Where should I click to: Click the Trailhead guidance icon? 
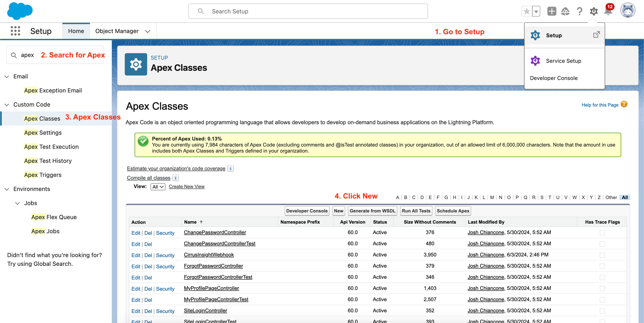(565, 11)
